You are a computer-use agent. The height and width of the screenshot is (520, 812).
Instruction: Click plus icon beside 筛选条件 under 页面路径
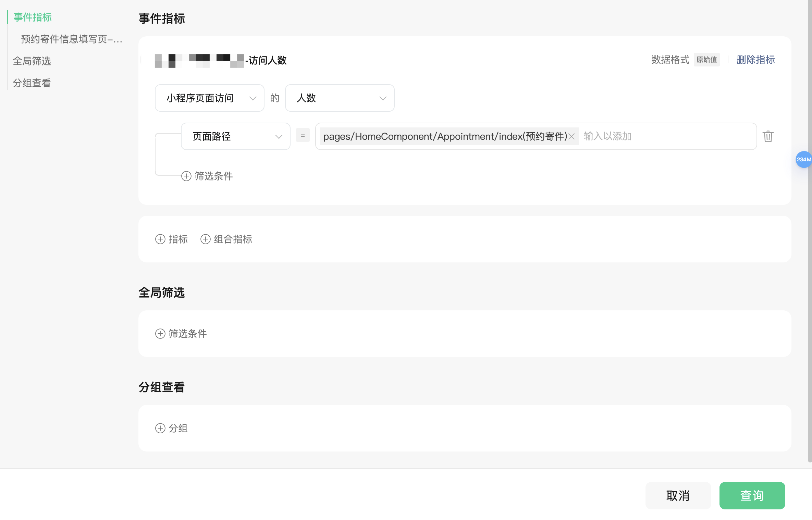pyautogui.click(x=186, y=176)
